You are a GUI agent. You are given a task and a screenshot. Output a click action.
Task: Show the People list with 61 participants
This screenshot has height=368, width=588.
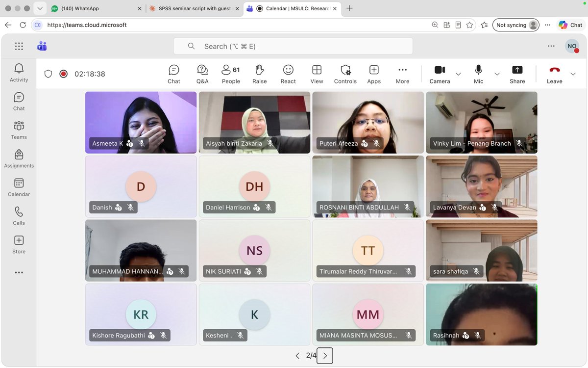pos(231,74)
